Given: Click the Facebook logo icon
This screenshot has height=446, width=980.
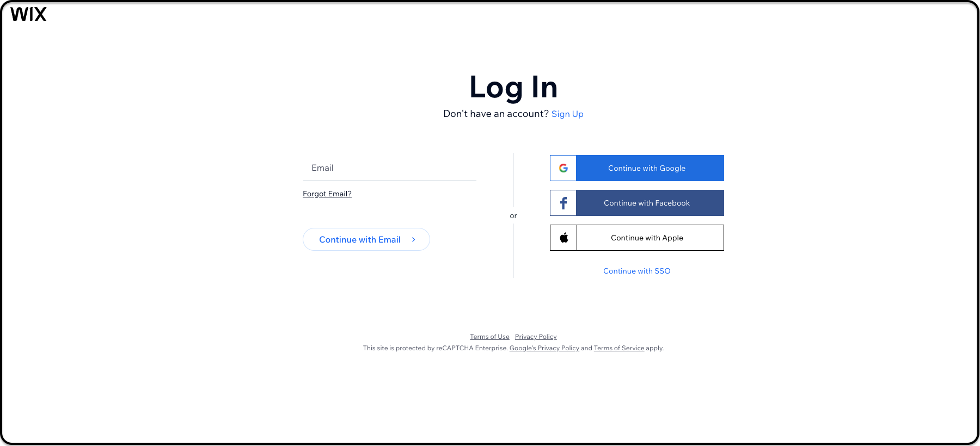Looking at the screenshot, I should 563,203.
